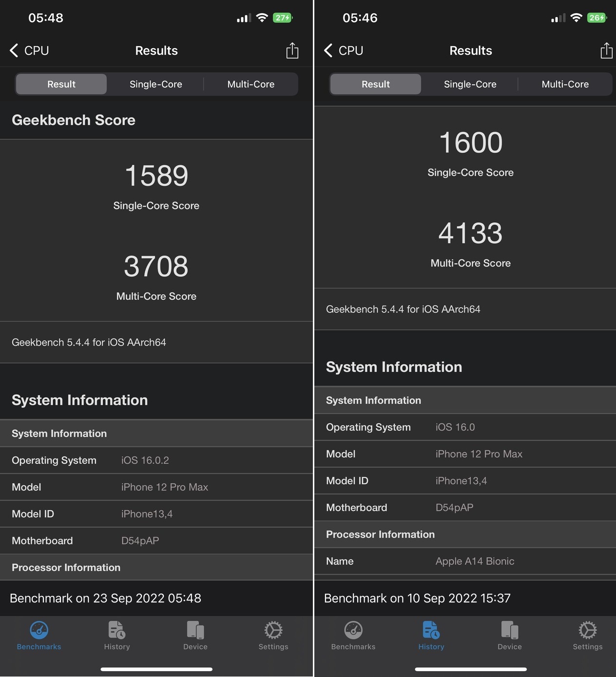
Task: Tap Geekbench 5.4.4 version line in left screen
Action: click(89, 342)
